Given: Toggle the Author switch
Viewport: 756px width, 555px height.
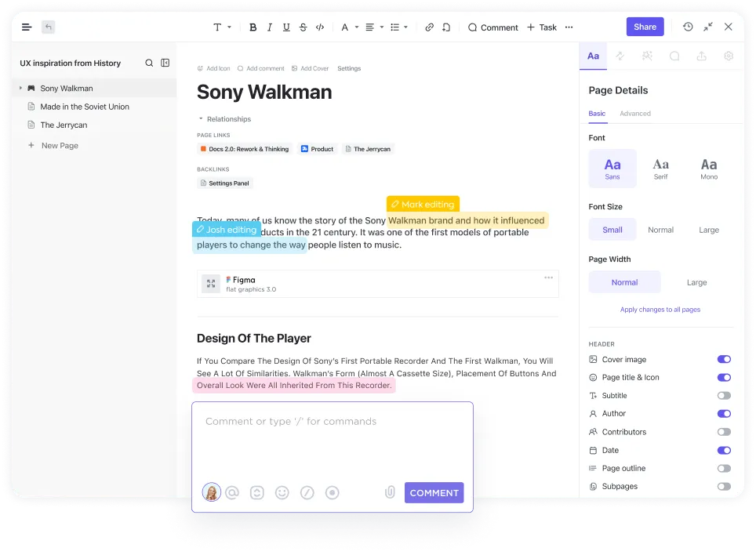Looking at the screenshot, I should point(724,413).
